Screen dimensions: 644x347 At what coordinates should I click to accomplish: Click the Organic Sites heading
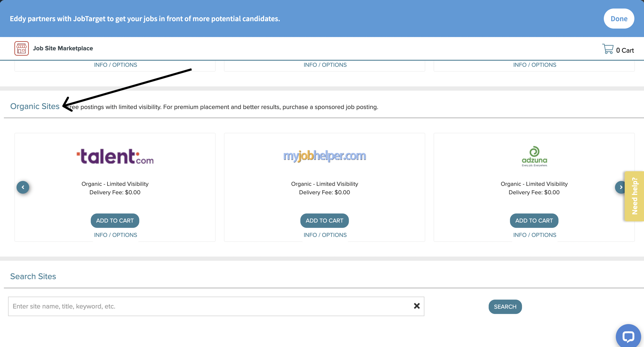[x=35, y=106]
